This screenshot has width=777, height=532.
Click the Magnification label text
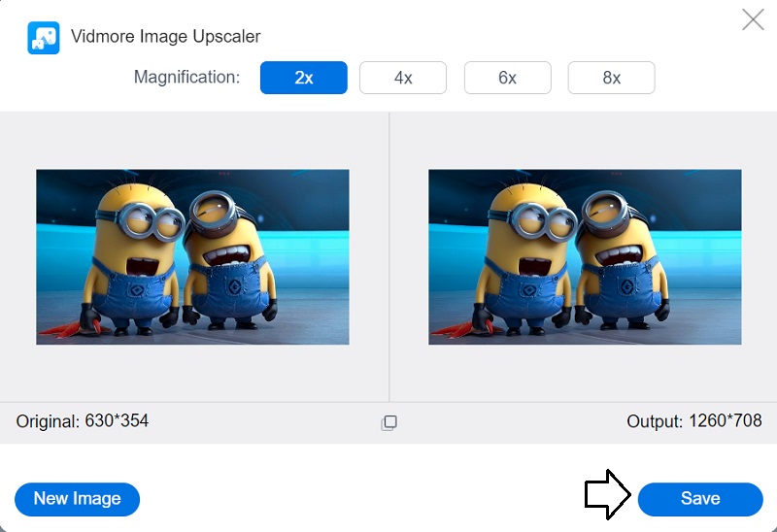tap(186, 78)
